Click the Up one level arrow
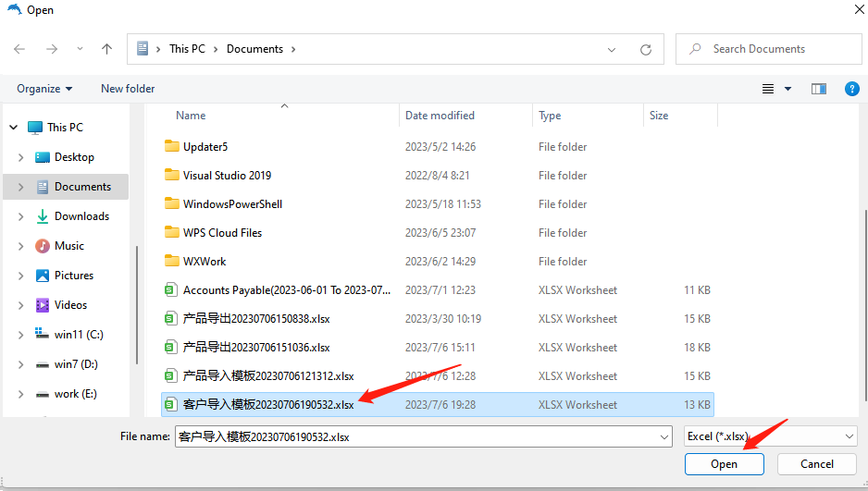 (x=106, y=49)
